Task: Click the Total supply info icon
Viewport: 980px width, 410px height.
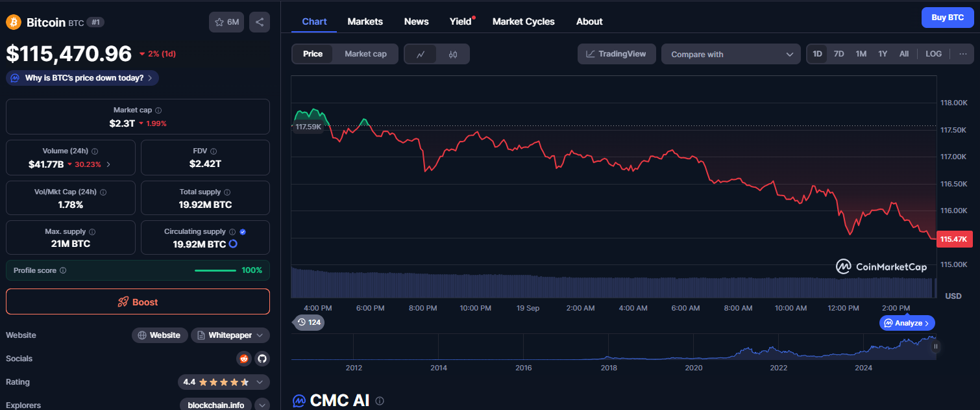Action: point(227,192)
